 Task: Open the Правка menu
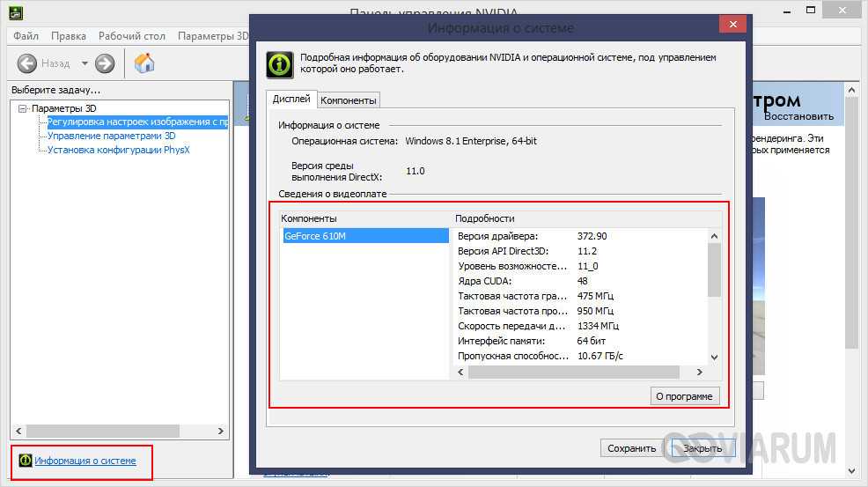(69, 36)
